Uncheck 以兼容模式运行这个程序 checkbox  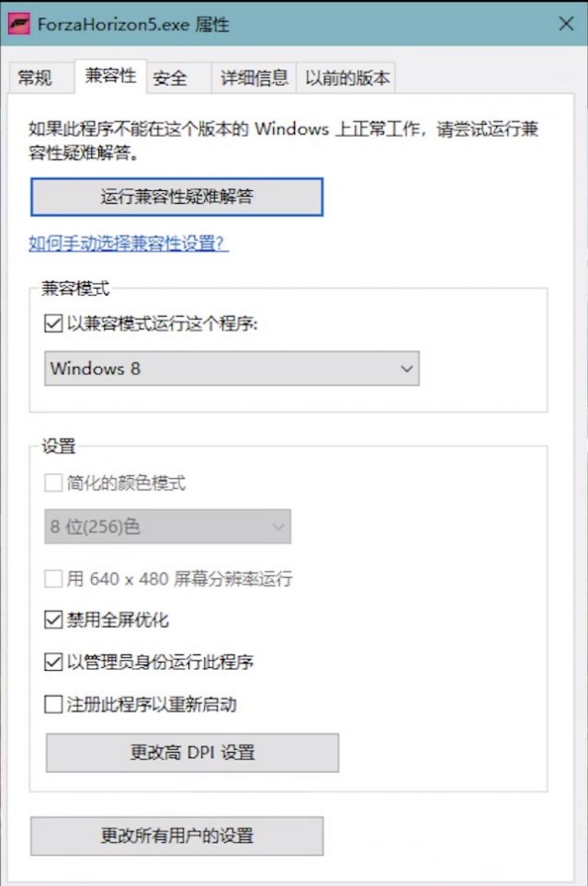click(x=53, y=324)
